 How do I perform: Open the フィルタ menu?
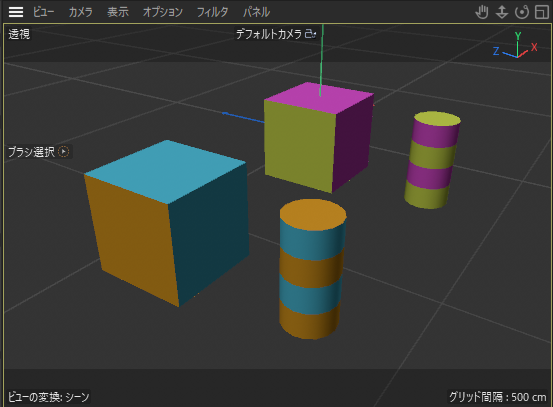pyautogui.click(x=212, y=12)
